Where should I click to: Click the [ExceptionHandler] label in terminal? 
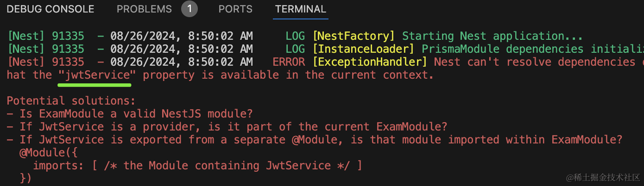pyautogui.click(x=370, y=62)
